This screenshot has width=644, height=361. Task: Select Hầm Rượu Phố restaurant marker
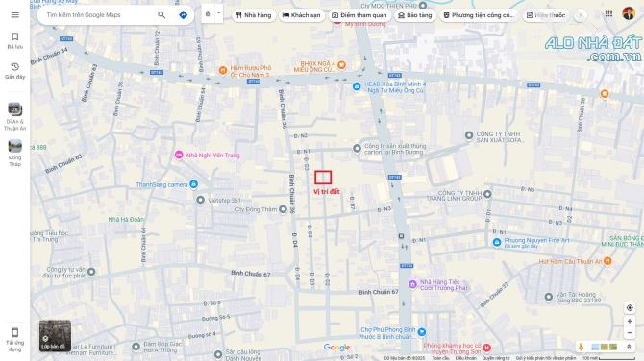[x=223, y=70]
